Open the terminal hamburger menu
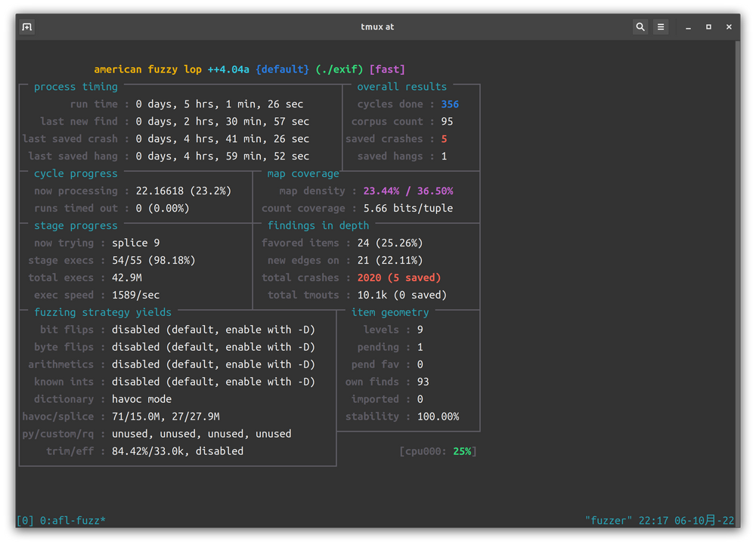This screenshot has height=545, width=756. tap(661, 26)
